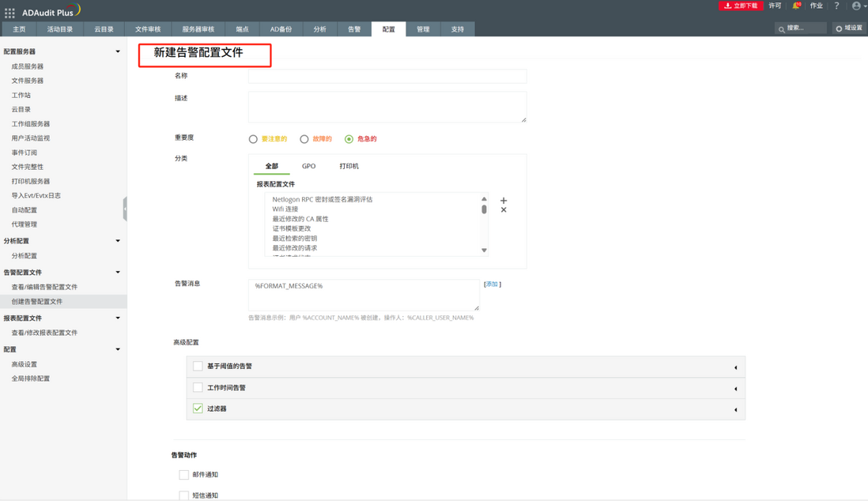868x501 pixels.
Task: Collapse the 配置服务器 sidebar group
Action: click(117, 51)
